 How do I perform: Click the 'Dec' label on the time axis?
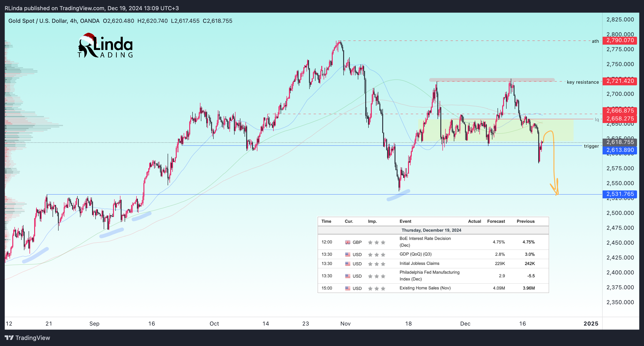click(465, 323)
